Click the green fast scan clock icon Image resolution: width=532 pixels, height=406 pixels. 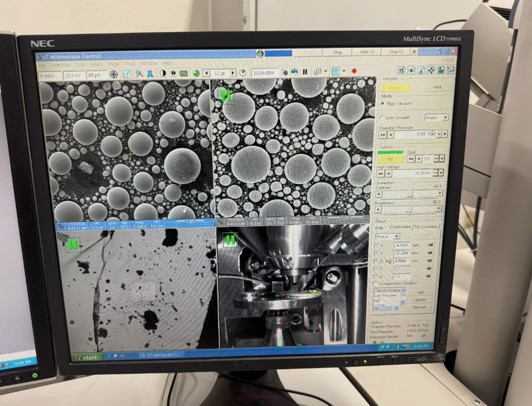click(196, 73)
